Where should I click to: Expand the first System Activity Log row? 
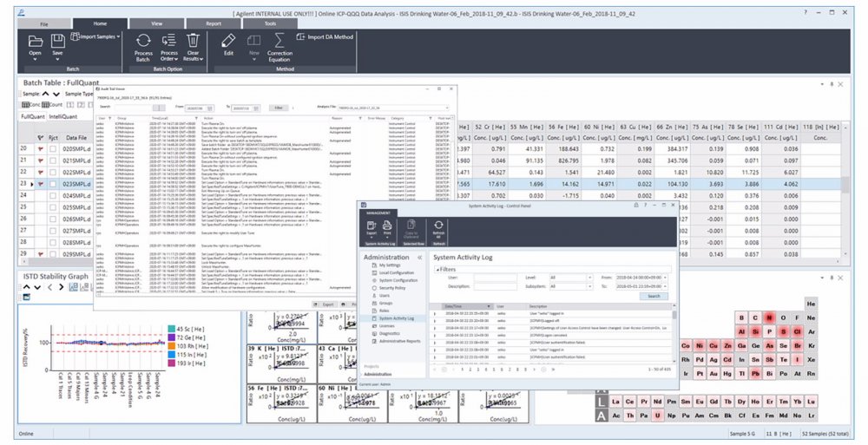(435, 314)
